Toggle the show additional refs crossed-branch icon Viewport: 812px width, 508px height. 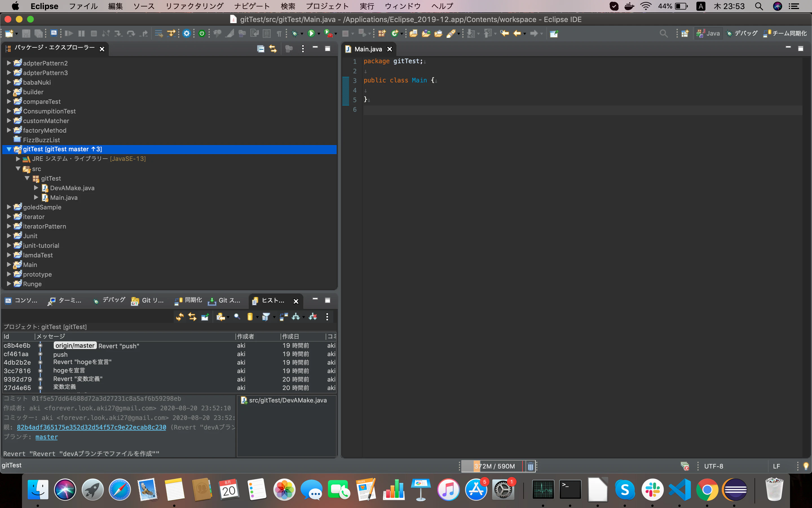(313, 316)
